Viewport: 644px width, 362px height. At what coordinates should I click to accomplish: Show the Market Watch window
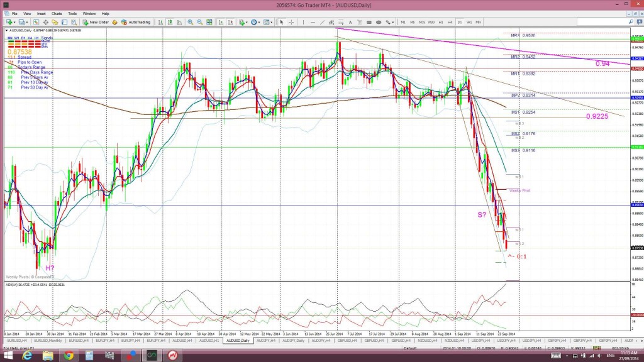(36, 22)
